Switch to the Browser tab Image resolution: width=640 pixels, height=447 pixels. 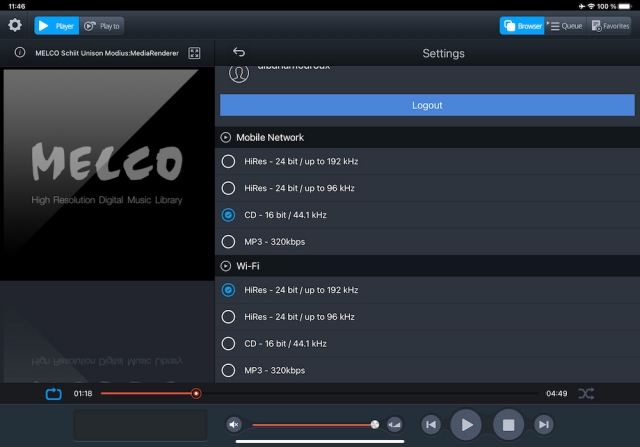click(522, 26)
